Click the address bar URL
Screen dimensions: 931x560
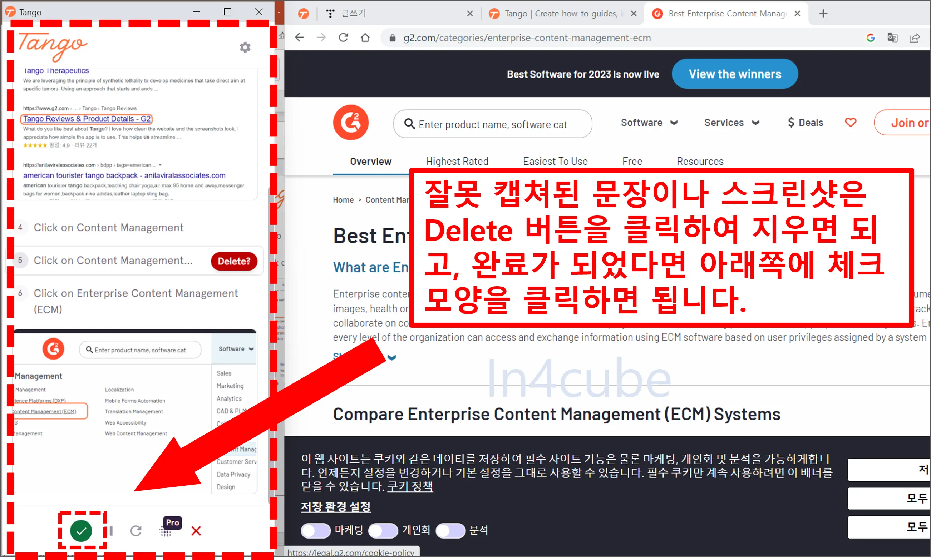(x=527, y=38)
